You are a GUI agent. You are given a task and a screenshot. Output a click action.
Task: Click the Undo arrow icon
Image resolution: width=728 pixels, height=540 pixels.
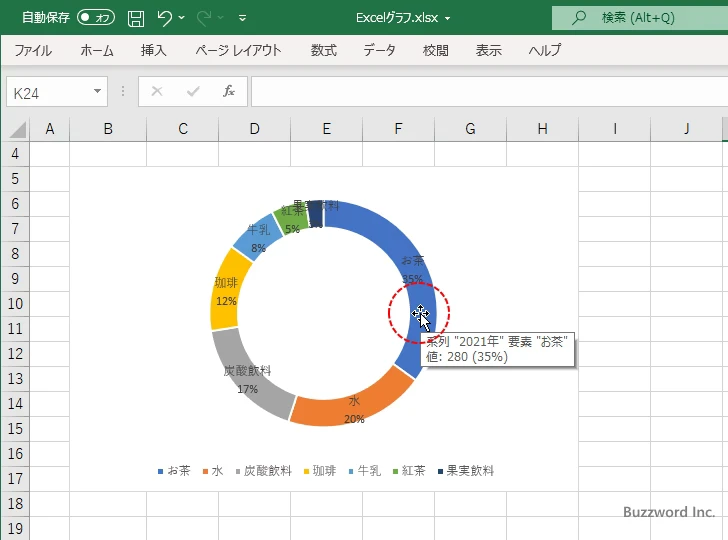164,18
